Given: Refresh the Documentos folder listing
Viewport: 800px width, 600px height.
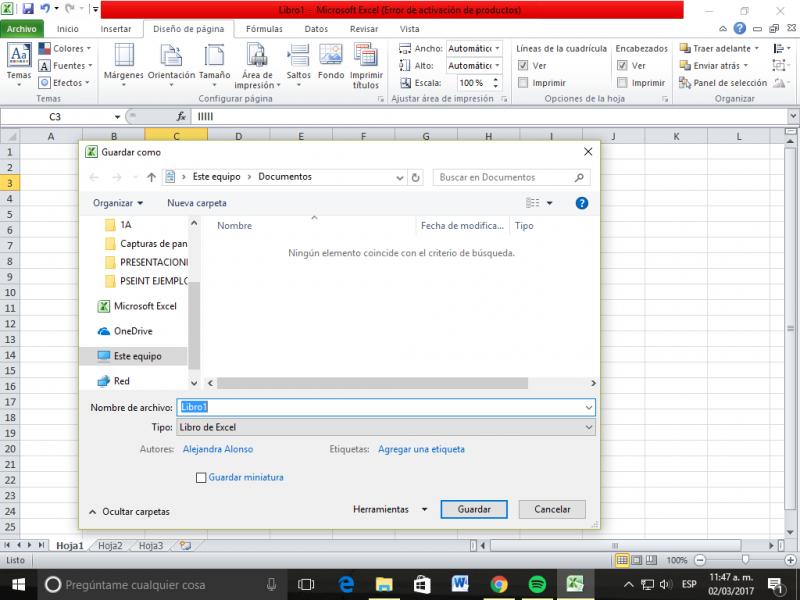Looking at the screenshot, I should point(416,177).
